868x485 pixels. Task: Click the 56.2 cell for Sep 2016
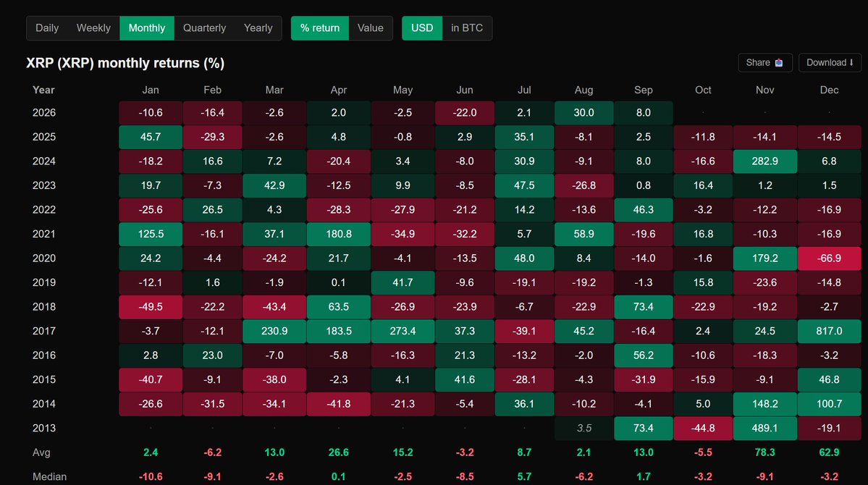click(644, 355)
